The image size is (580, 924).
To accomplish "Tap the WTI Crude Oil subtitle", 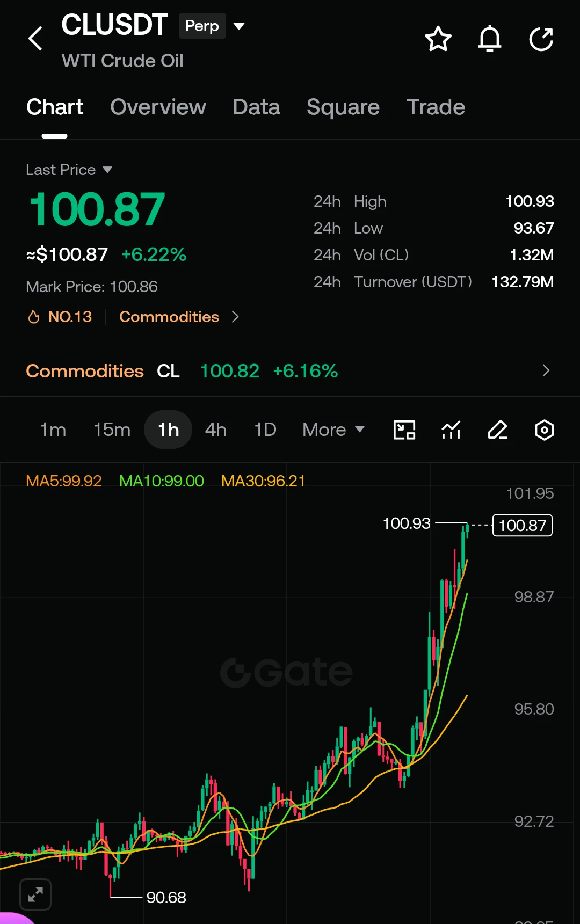I will [x=122, y=61].
